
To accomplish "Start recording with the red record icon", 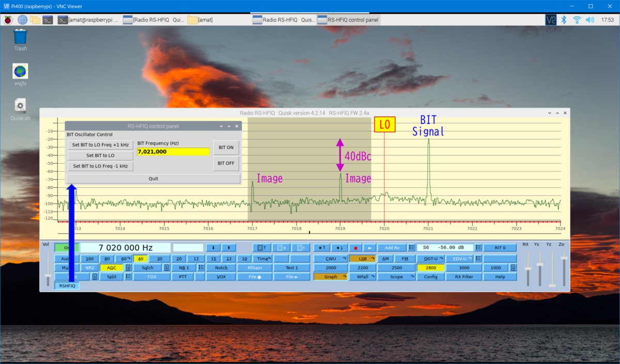I will 355,248.
